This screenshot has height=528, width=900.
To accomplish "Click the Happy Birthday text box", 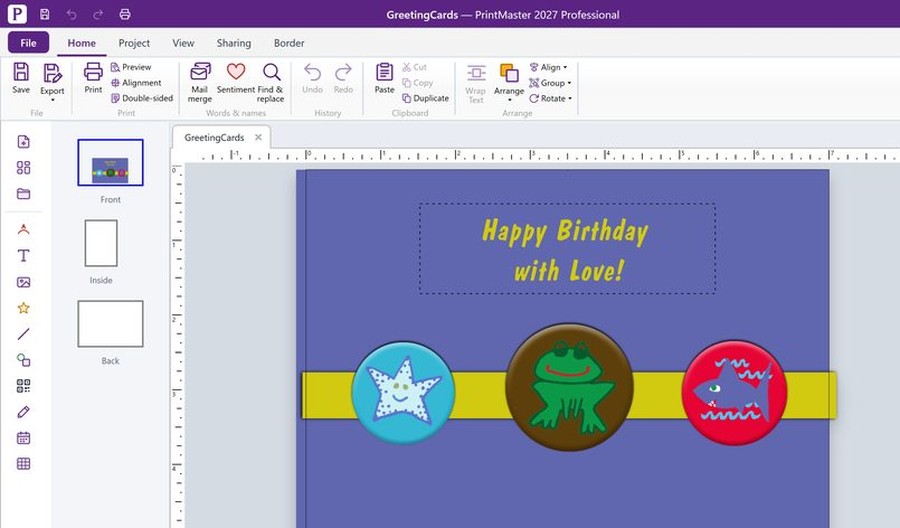I will (567, 249).
